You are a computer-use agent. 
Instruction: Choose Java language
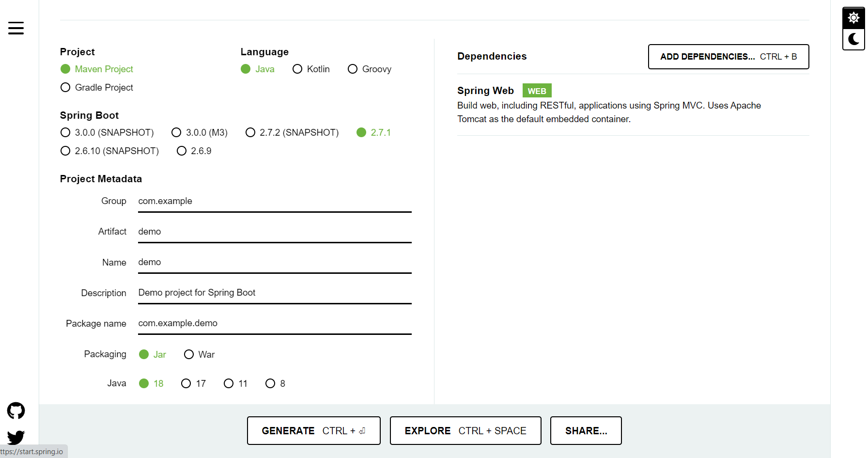[258, 69]
